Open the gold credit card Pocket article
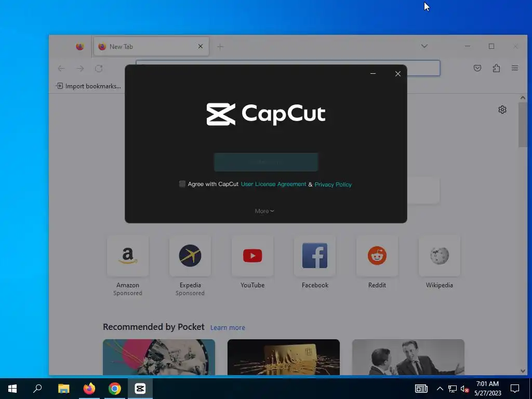Viewport: 532px width, 399px height. point(283,357)
